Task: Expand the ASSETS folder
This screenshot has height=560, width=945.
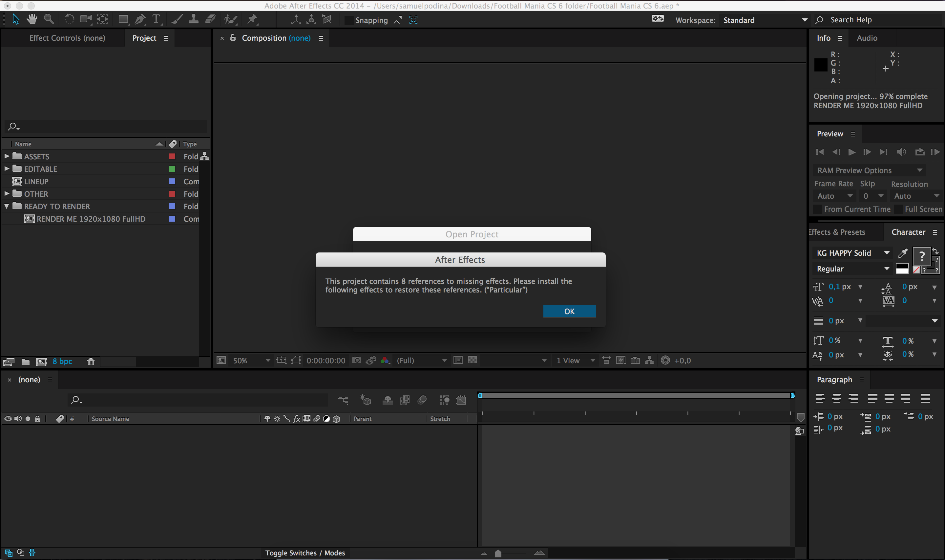Action: click(7, 156)
